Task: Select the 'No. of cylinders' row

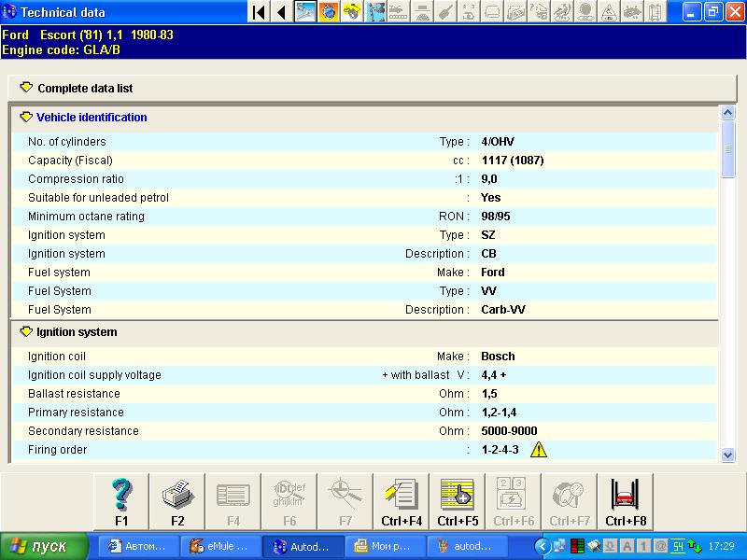Action: coord(364,142)
